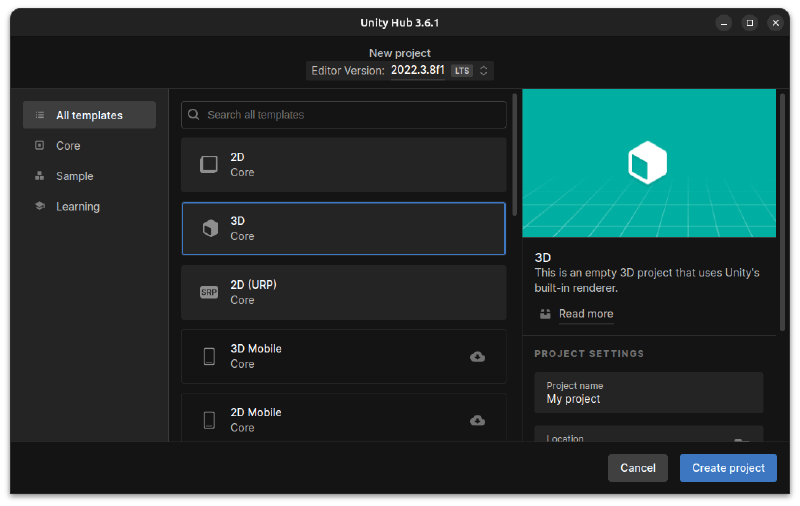This screenshot has height=506, width=800.
Task: Click Create project button
Action: (x=728, y=468)
